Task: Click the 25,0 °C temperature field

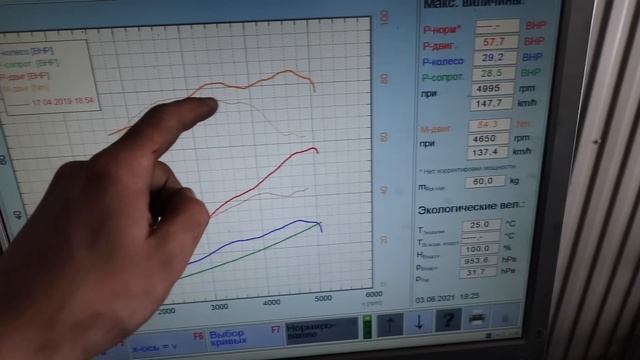Action: 481,225
